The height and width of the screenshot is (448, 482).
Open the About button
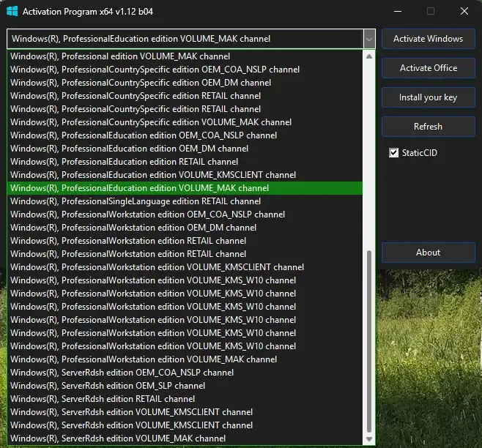[429, 253]
